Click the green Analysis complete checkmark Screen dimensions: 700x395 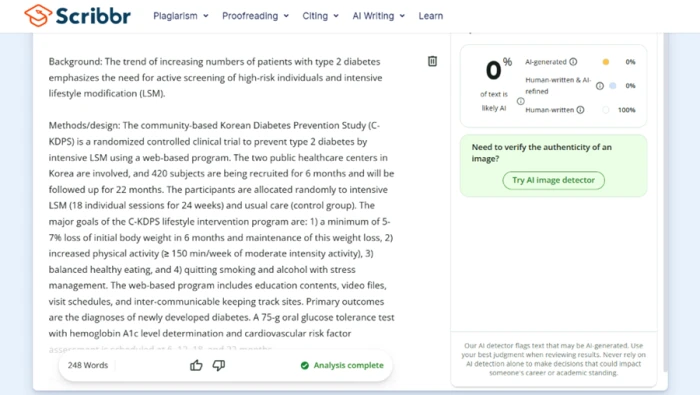click(x=305, y=366)
